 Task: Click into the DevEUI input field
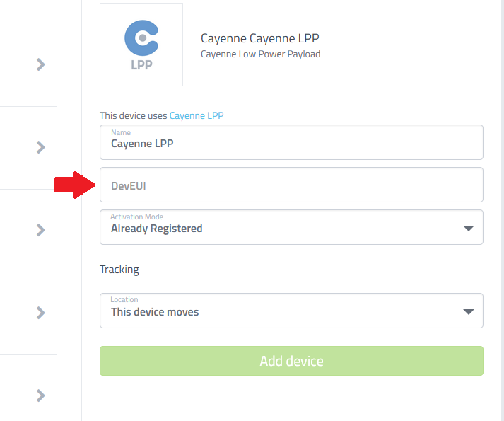click(x=291, y=185)
